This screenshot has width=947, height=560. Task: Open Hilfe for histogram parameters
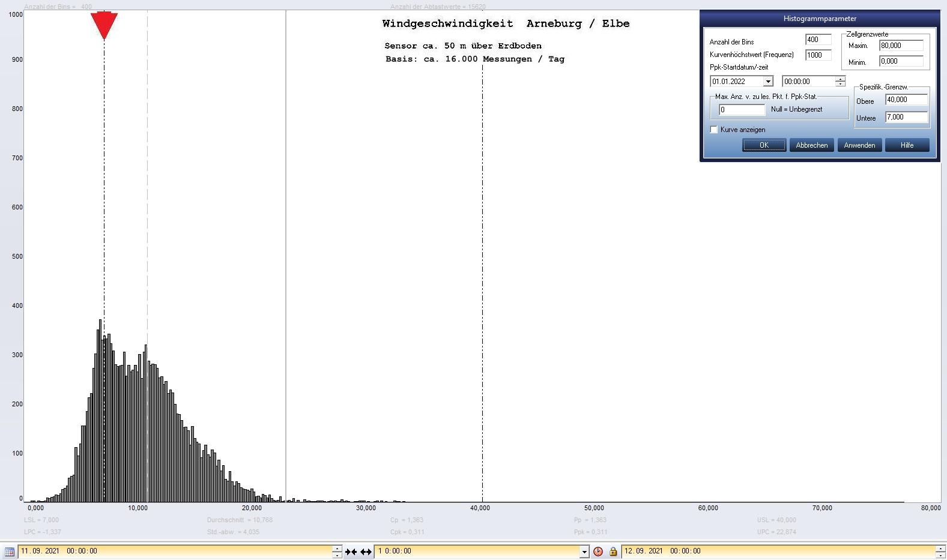coord(907,145)
